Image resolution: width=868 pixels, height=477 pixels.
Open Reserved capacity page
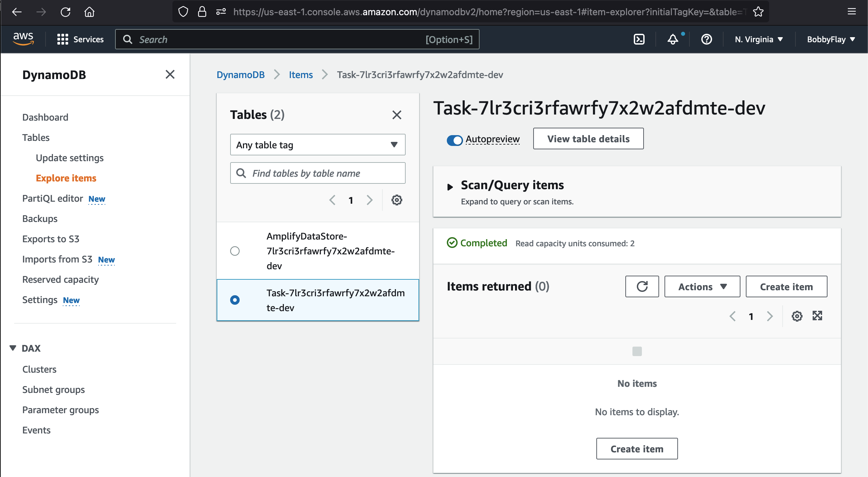60,279
